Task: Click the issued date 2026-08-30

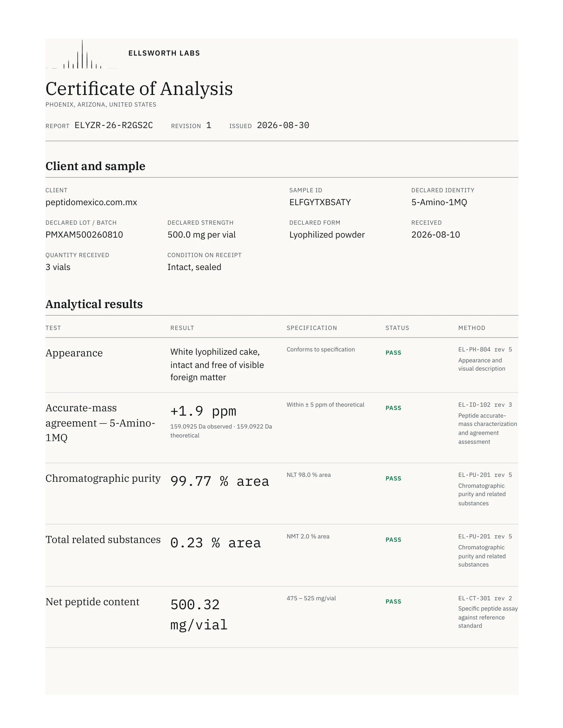Action: click(x=283, y=125)
